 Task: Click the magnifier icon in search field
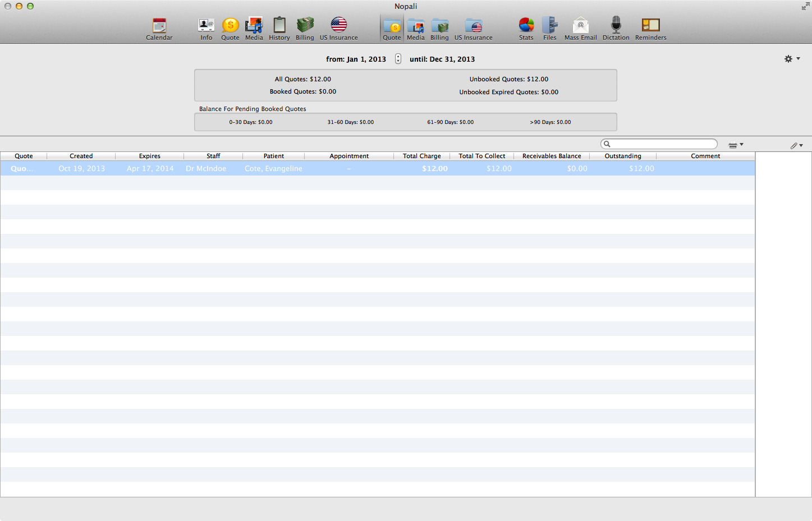point(607,144)
